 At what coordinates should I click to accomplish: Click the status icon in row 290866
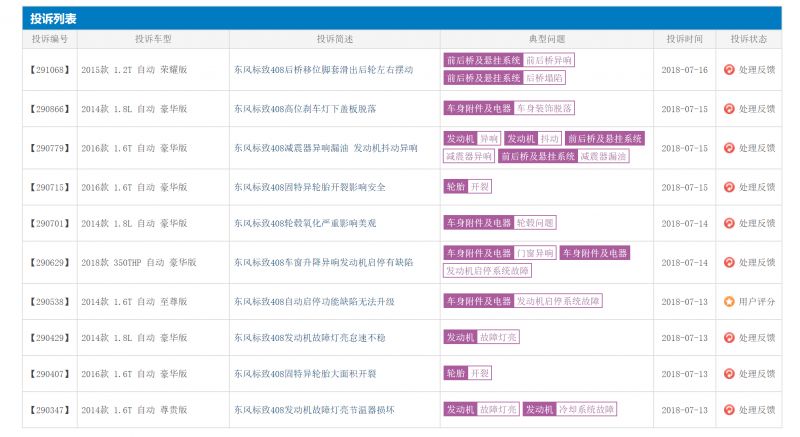(729, 109)
